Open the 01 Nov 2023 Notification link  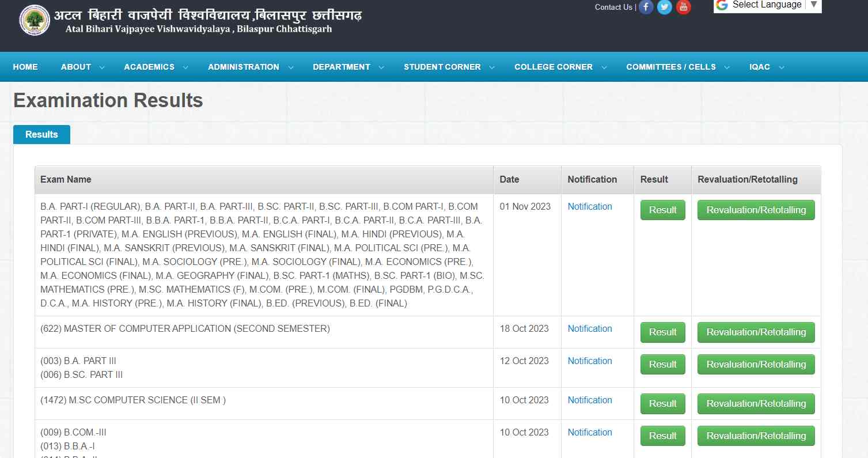point(590,206)
